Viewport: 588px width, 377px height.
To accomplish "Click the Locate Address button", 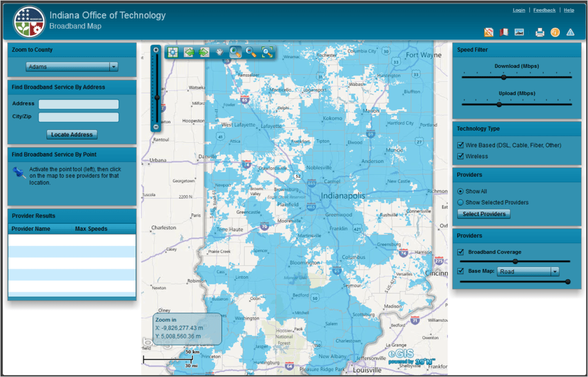I will point(72,134).
